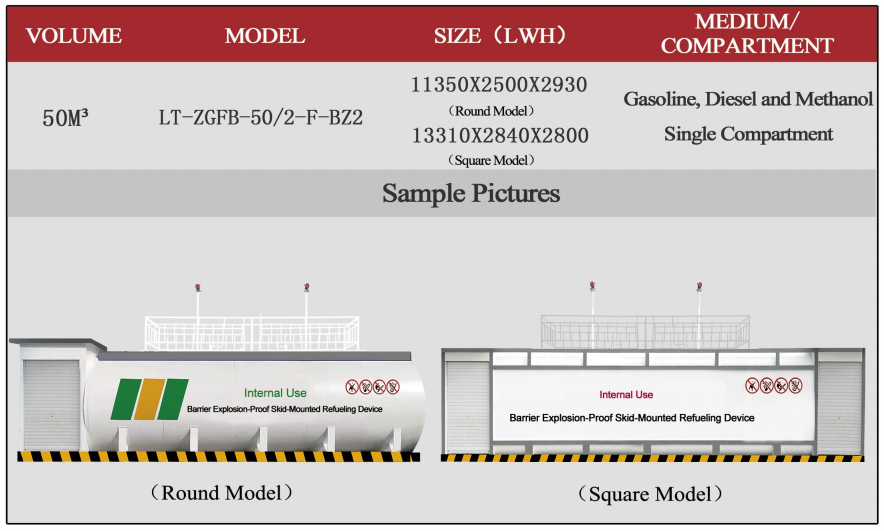
Task: Click the (Round Model) note under first size
Action: tap(491, 111)
